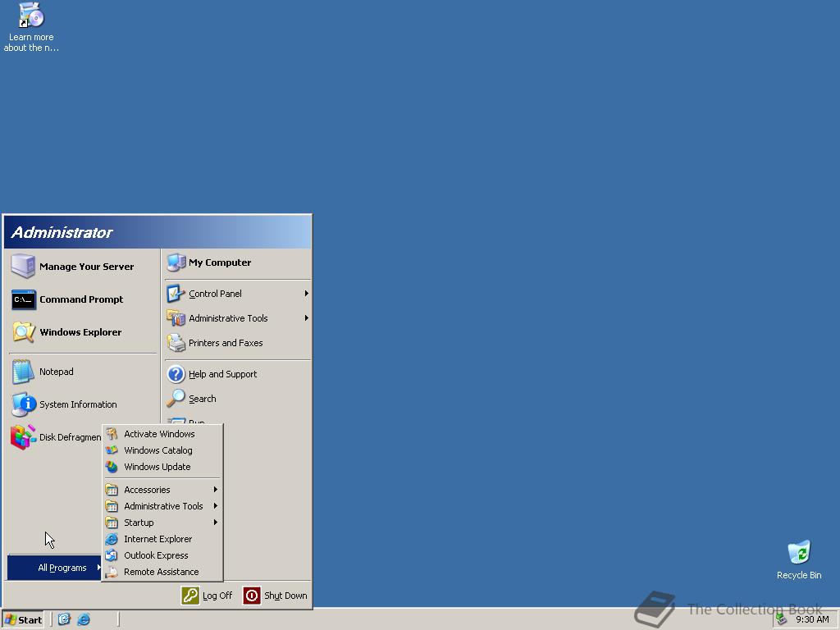Click Help and Support text label
840x630 pixels.
(223, 374)
